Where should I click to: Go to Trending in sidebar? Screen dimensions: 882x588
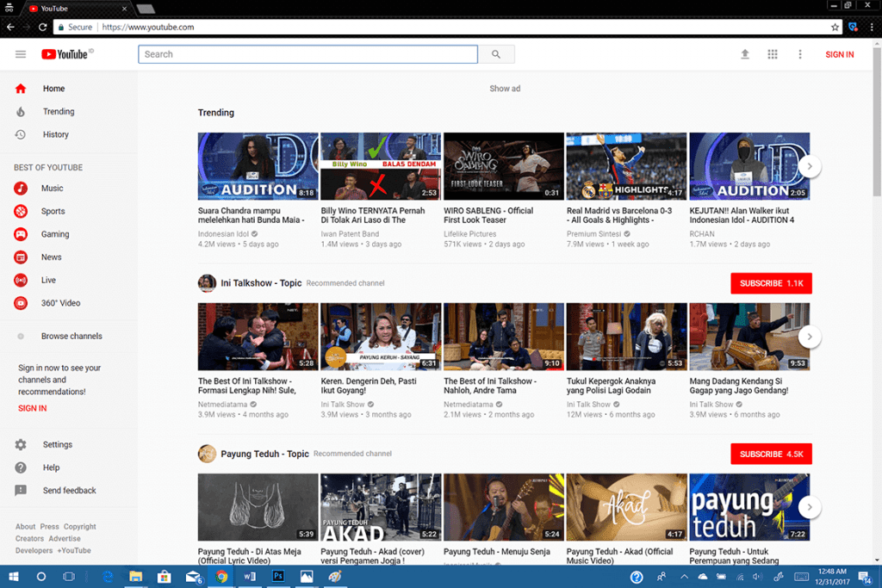59,112
